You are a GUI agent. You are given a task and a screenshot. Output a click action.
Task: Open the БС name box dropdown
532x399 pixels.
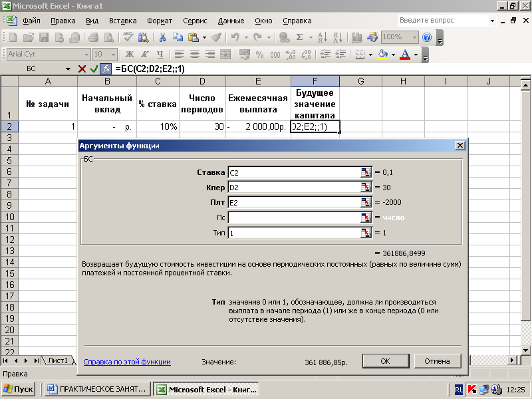pyautogui.click(x=68, y=69)
